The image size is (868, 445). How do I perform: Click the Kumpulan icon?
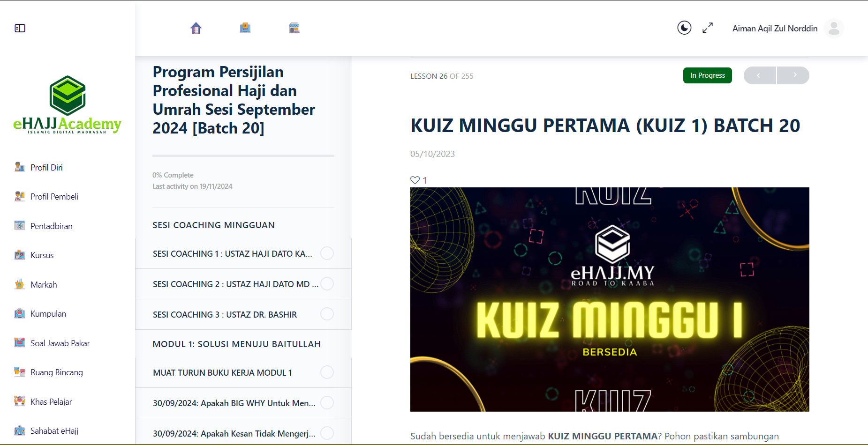(20, 313)
